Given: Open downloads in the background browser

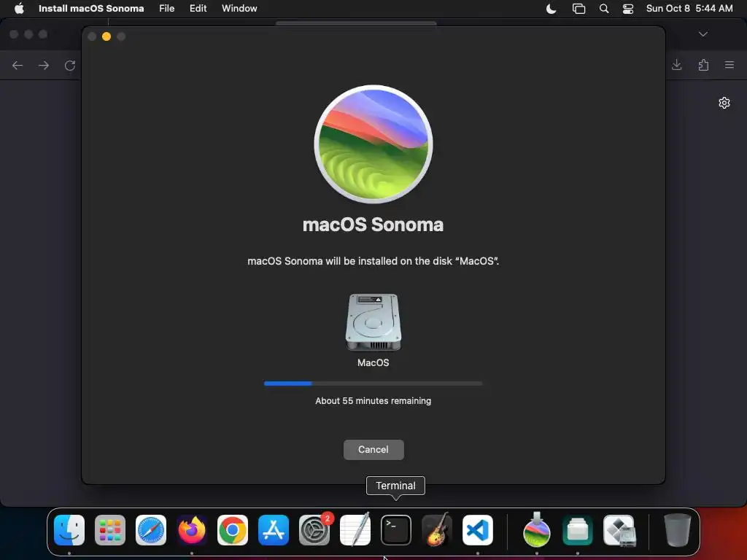Looking at the screenshot, I should pyautogui.click(x=676, y=65).
